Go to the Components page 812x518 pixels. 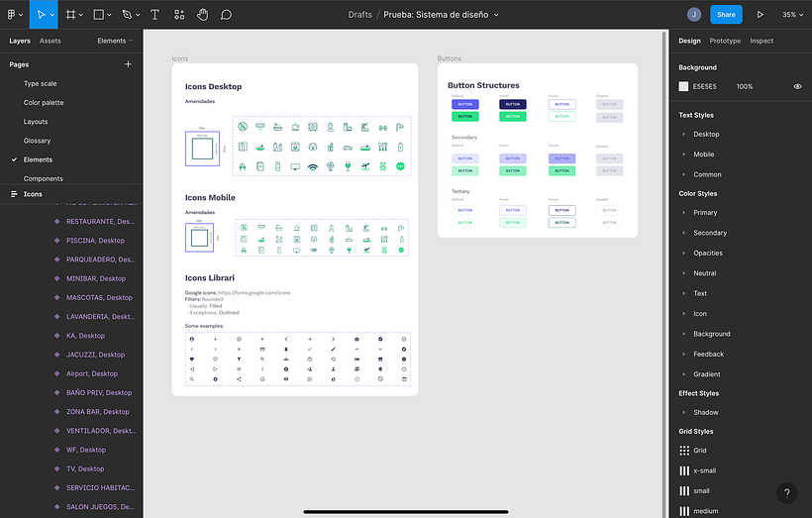[x=43, y=178]
